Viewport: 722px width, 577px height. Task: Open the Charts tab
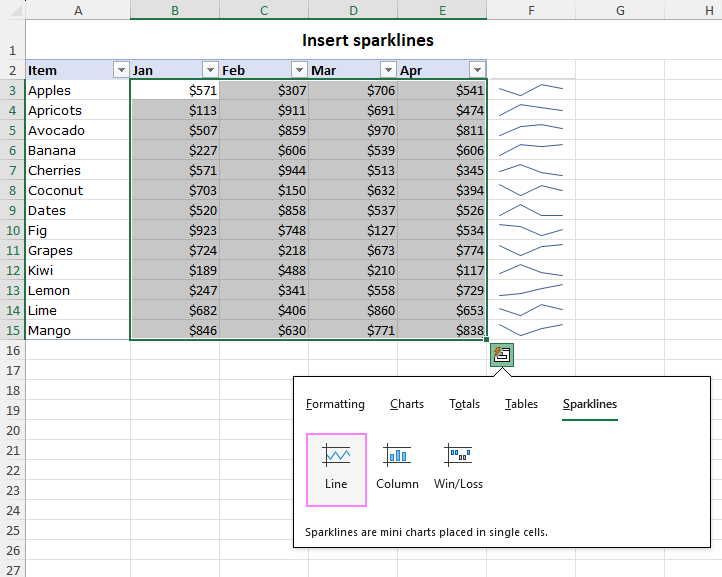coord(407,404)
